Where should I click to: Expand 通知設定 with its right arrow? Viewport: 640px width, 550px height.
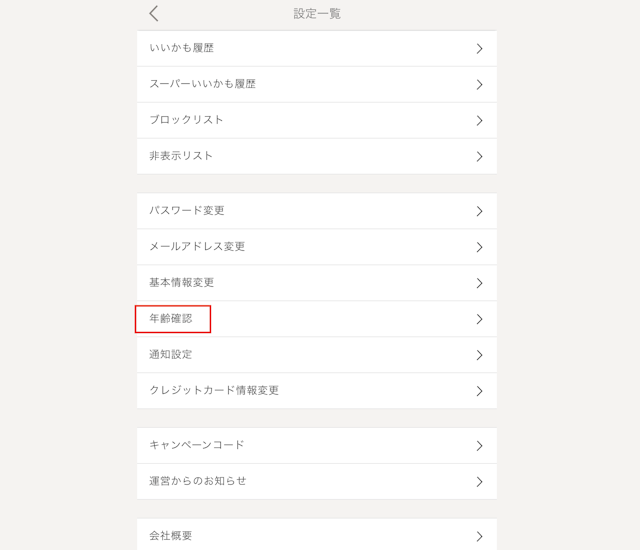(480, 355)
